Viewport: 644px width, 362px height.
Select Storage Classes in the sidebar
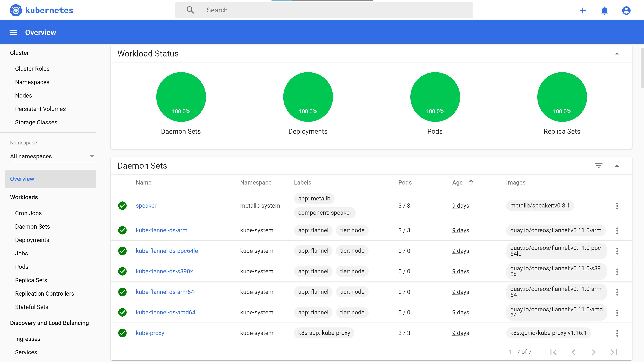tap(36, 122)
